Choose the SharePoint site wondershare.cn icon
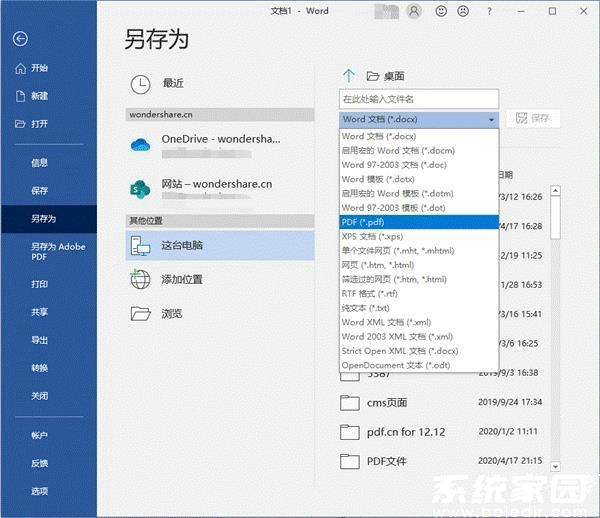600x518 pixels. pyautogui.click(x=141, y=190)
